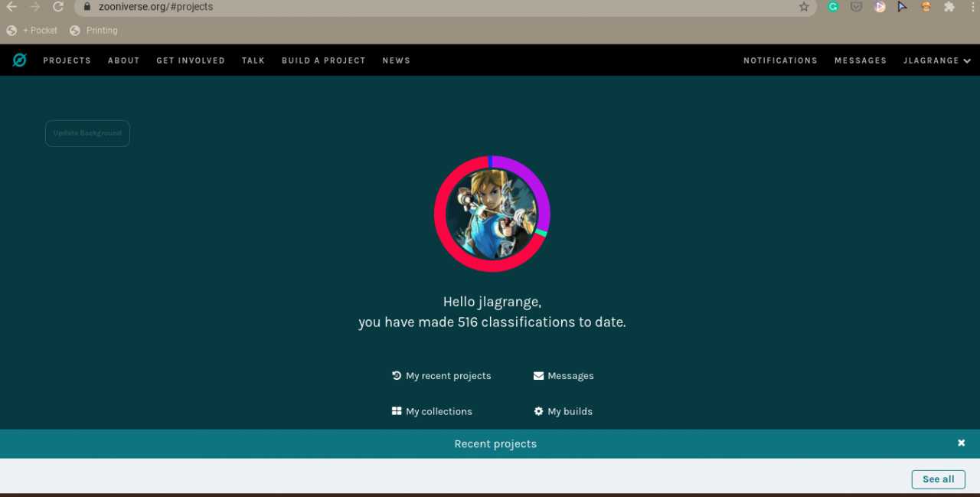
Task: Click the See all button
Action: pyautogui.click(x=938, y=479)
